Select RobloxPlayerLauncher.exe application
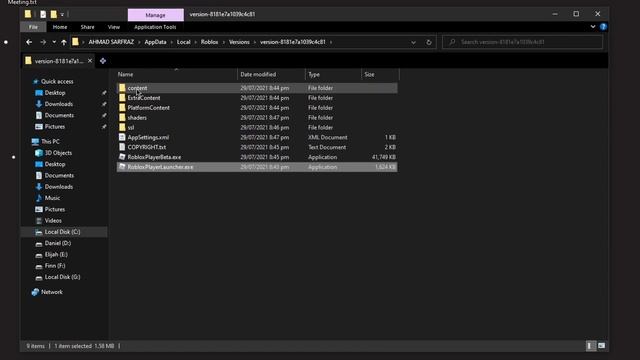This screenshot has width=640, height=360. point(257,167)
